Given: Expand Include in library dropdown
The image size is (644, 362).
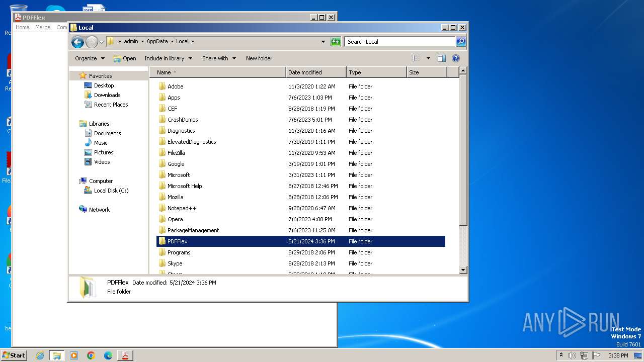Looking at the screenshot, I should pyautogui.click(x=168, y=58).
